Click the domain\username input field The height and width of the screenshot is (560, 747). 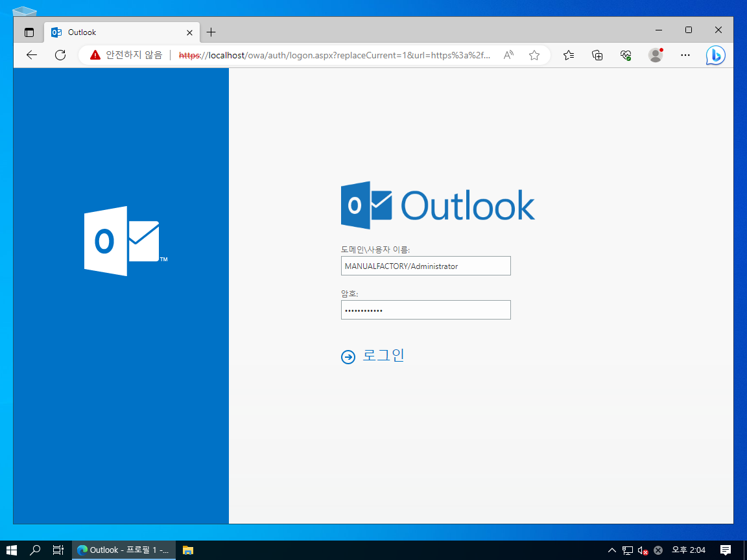(x=426, y=266)
